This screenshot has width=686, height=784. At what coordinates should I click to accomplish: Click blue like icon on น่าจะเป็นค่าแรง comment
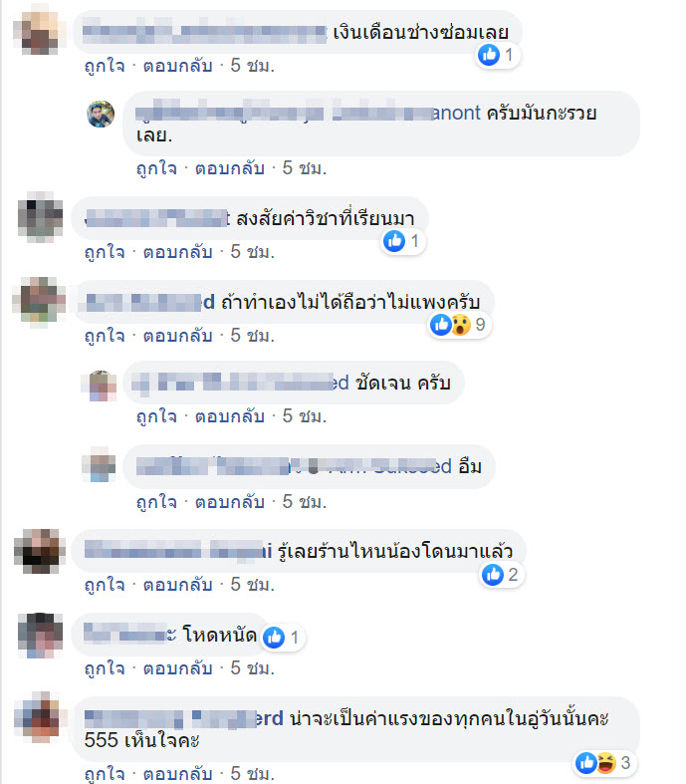(x=585, y=763)
